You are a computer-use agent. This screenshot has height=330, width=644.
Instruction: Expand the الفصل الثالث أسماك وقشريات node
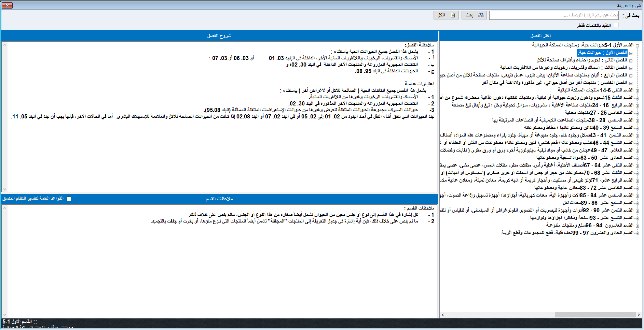pyautogui.click(x=631, y=68)
